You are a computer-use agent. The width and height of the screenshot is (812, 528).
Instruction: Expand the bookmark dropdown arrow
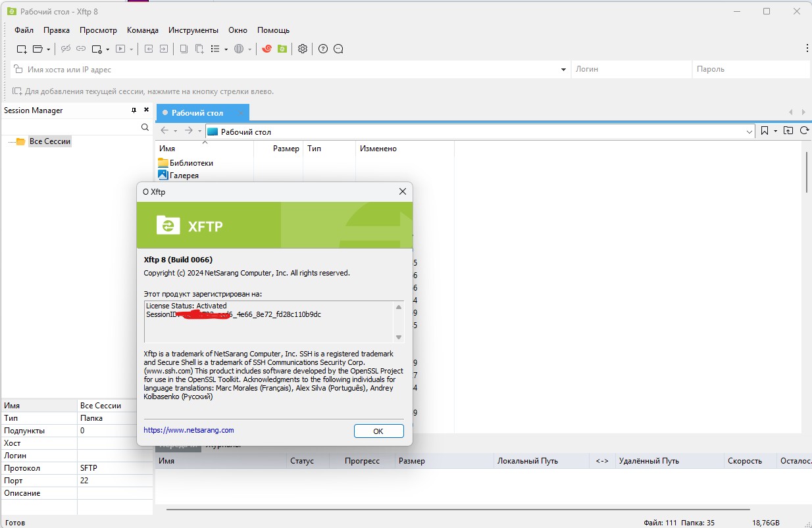point(775,132)
